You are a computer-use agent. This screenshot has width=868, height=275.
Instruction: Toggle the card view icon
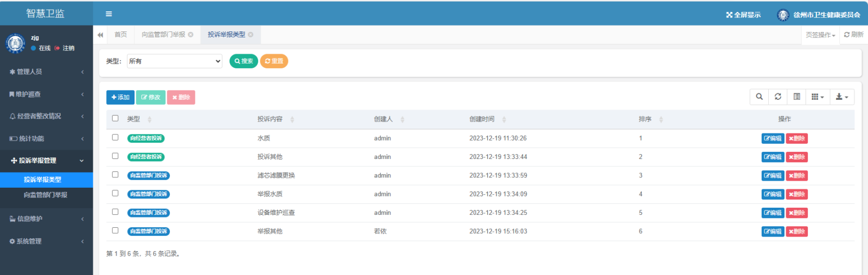pyautogui.click(x=796, y=97)
